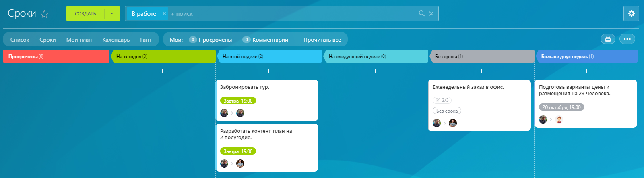Open the task 'Разработать контент-план на 2 полугодие.'
Image resolution: width=644 pixels, height=178 pixels.
(x=256, y=134)
